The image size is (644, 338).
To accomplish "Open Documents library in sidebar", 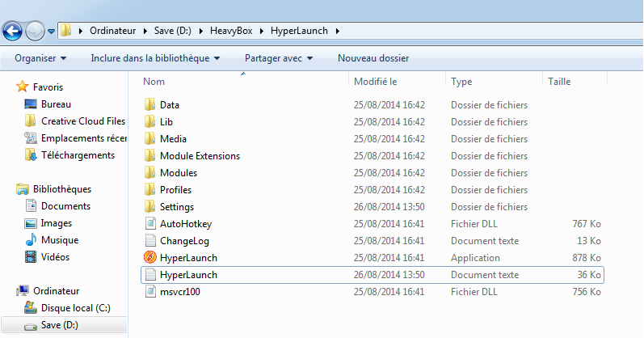I will point(65,206).
